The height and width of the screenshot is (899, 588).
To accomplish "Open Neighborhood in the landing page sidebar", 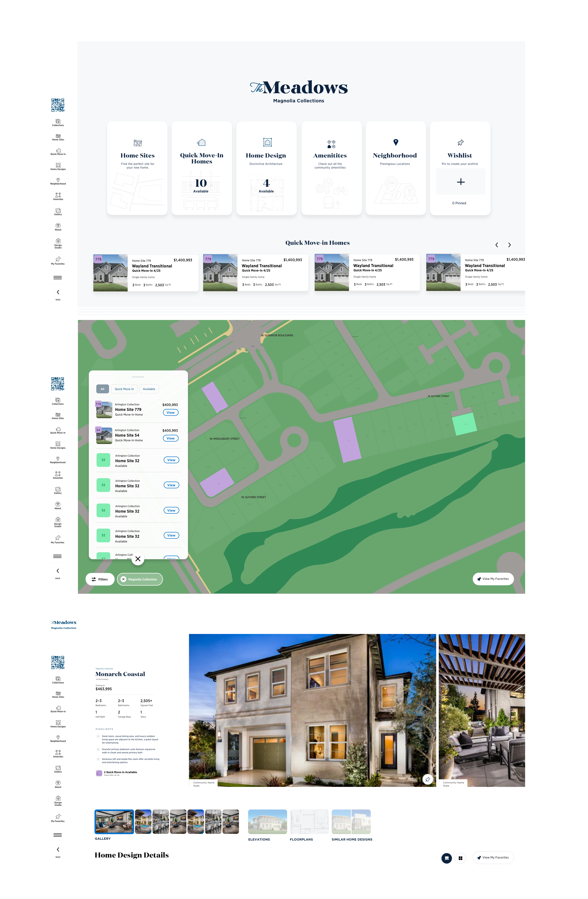I will (x=58, y=181).
